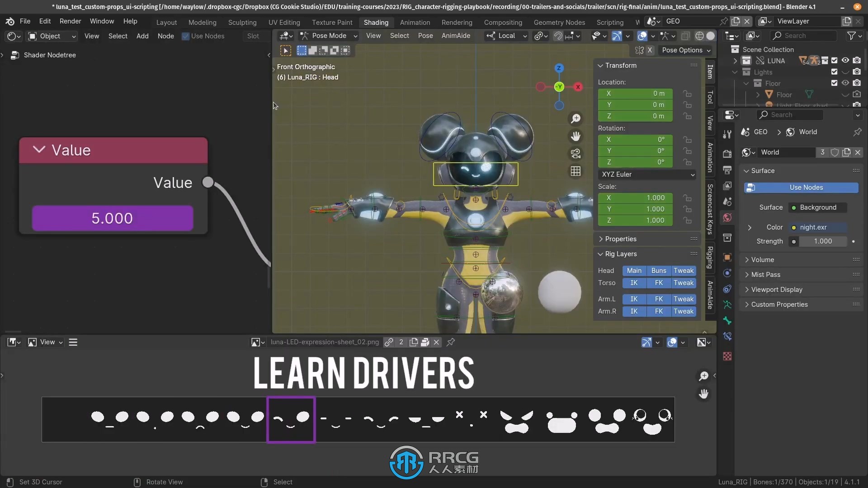
Task: Open the Object properties orange square icon
Action: 727,257
